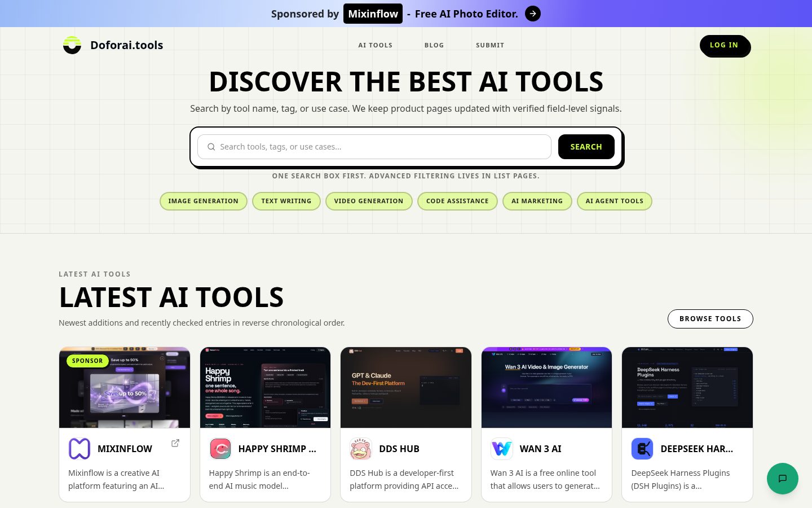Select the Text Writing tag
812x508 pixels.
point(286,201)
